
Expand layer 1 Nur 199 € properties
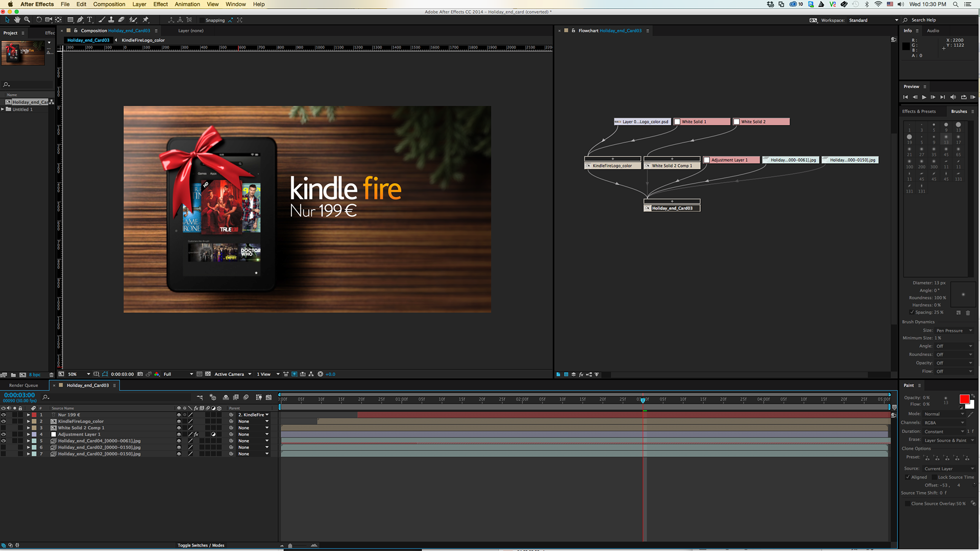pyautogui.click(x=28, y=415)
